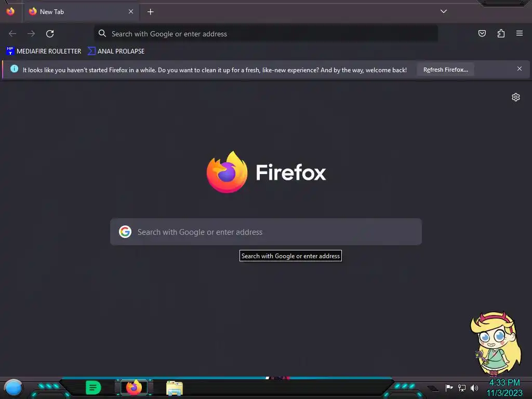Focus the center Search with Google field
This screenshot has width=532, height=399.
pos(266,232)
